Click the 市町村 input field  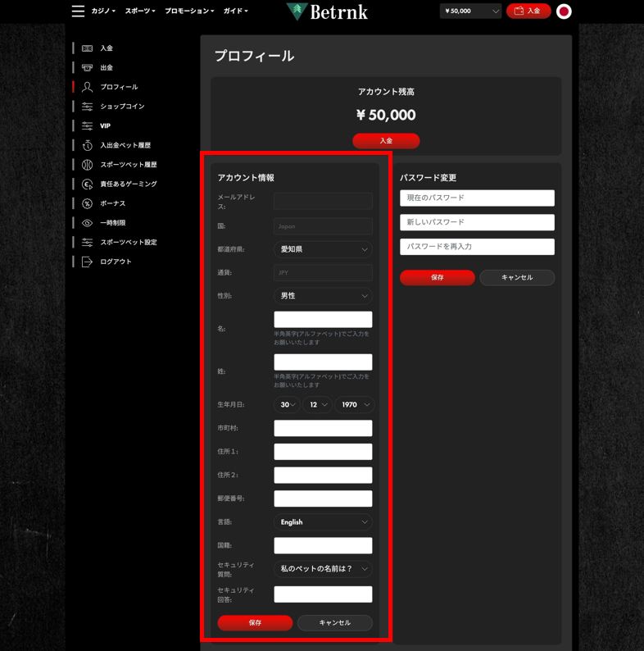coord(323,429)
